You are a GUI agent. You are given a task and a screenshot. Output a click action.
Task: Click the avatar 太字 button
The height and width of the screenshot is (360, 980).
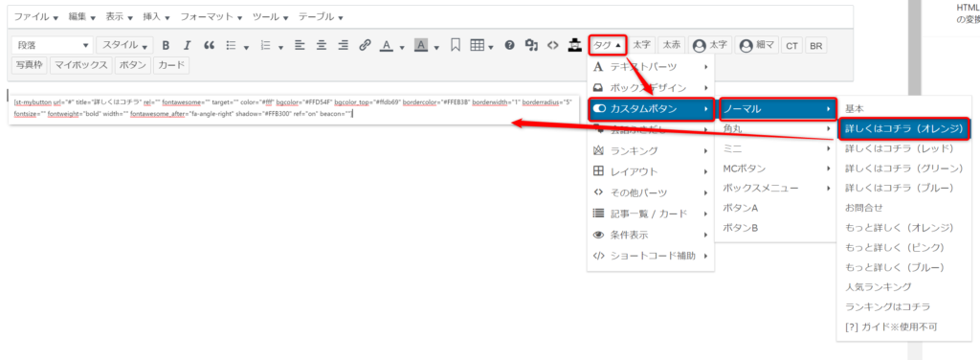pyautogui.click(x=711, y=45)
